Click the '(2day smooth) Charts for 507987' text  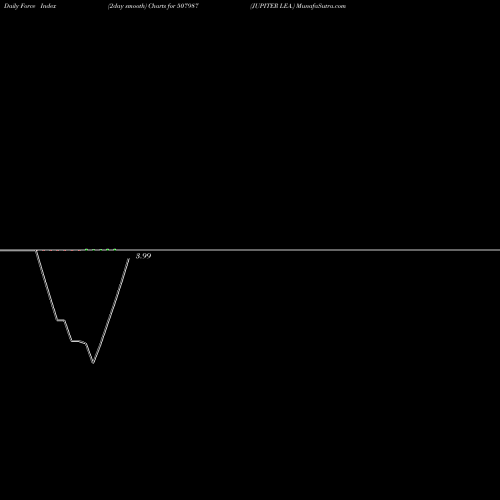153,6
